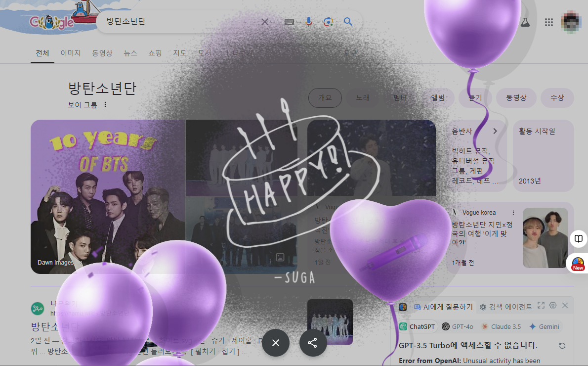
Task: Click the blue magnifier search button
Action: point(348,22)
